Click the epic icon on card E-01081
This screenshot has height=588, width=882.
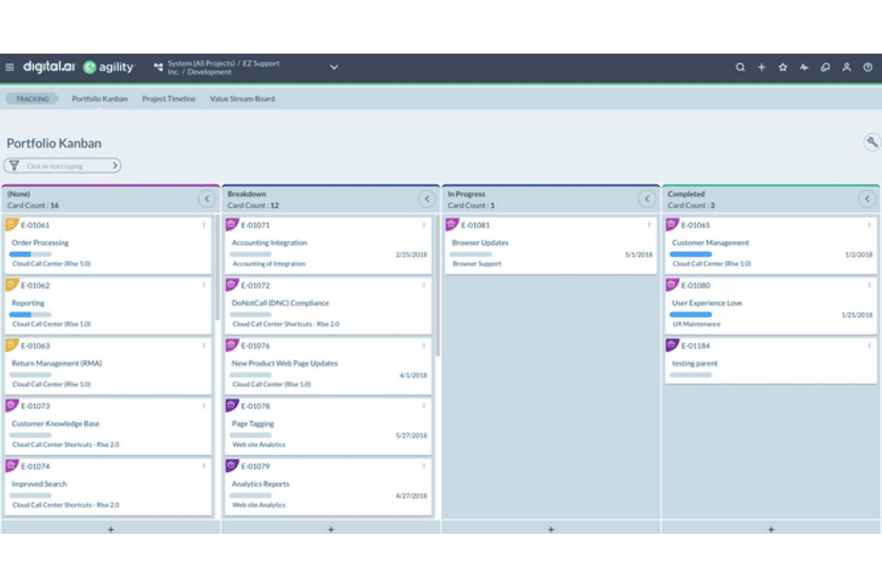tap(452, 225)
